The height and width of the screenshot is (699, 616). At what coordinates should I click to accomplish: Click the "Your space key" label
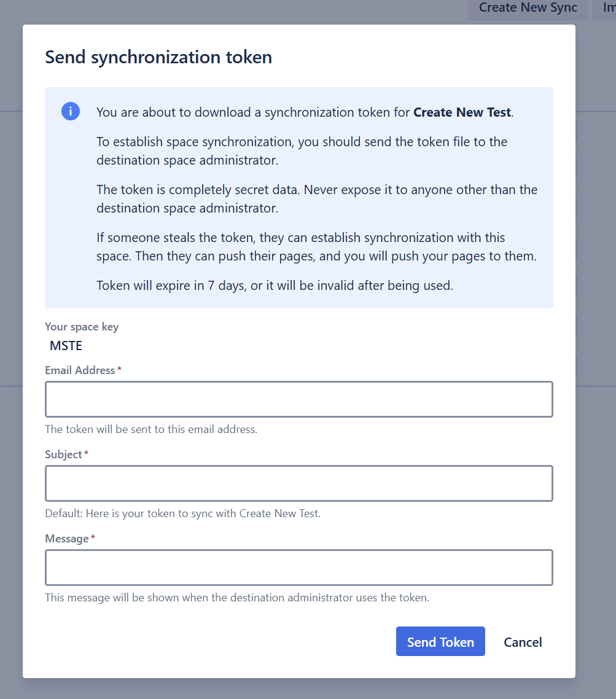point(82,327)
